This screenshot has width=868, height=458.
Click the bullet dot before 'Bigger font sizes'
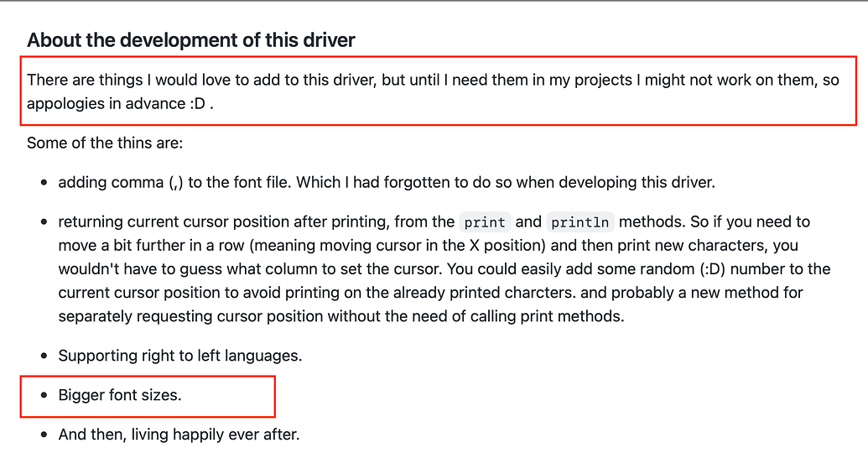pyautogui.click(x=44, y=395)
